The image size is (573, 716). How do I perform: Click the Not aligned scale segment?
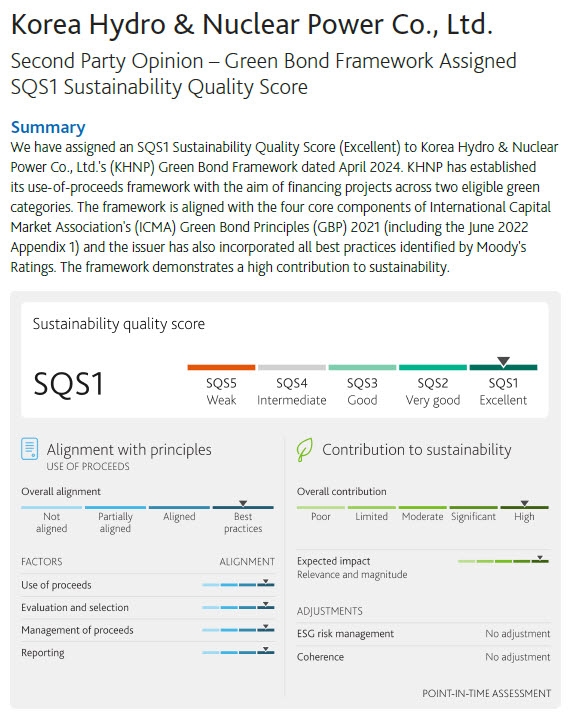coord(52,507)
